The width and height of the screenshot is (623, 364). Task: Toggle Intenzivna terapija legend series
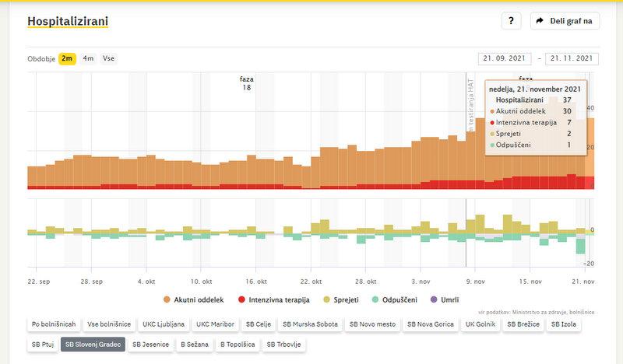point(276,299)
